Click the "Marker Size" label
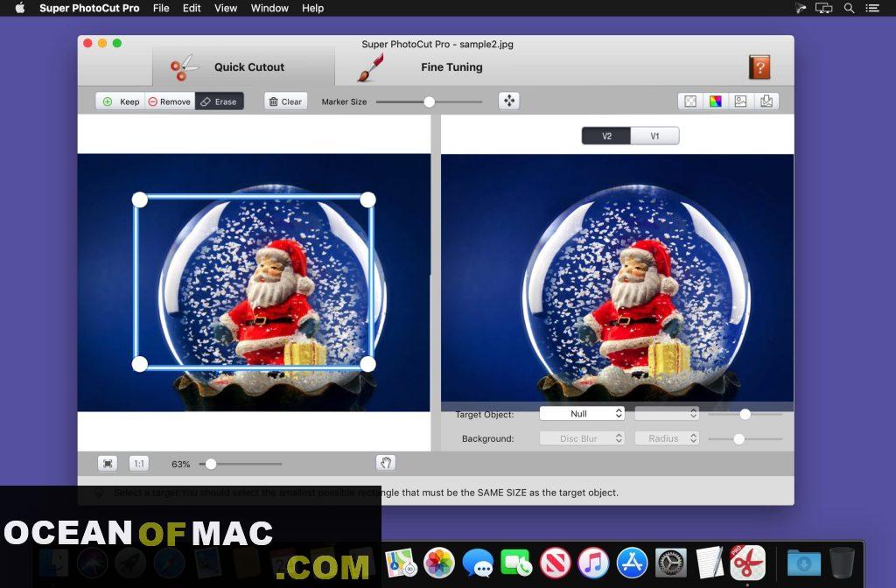896x588 pixels. coord(344,101)
